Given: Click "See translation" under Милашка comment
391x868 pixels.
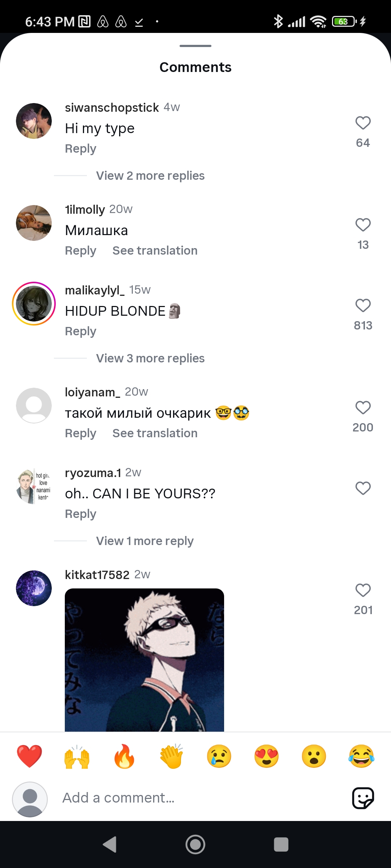Looking at the screenshot, I should click(155, 251).
